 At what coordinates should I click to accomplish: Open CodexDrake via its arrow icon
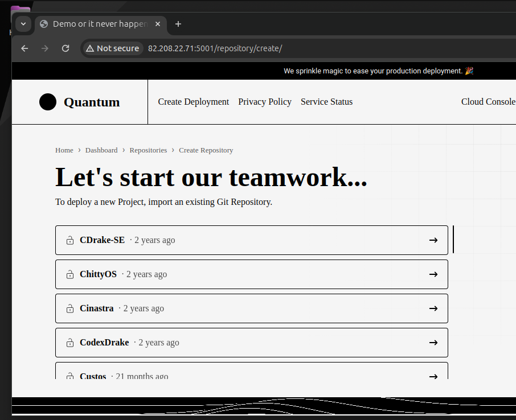[x=433, y=342]
